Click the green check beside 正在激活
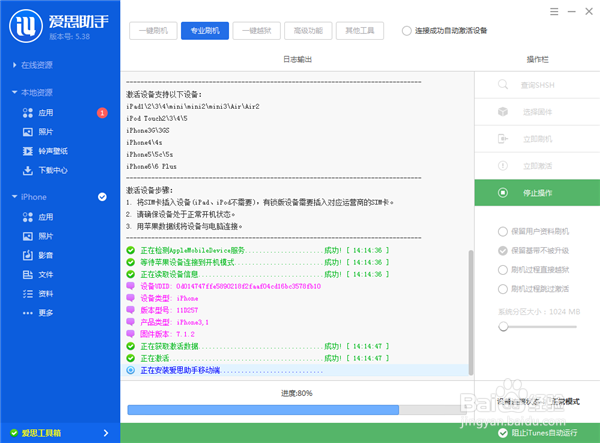Image resolution: width=600 pixels, height=443 pixels. click(130, 358)
